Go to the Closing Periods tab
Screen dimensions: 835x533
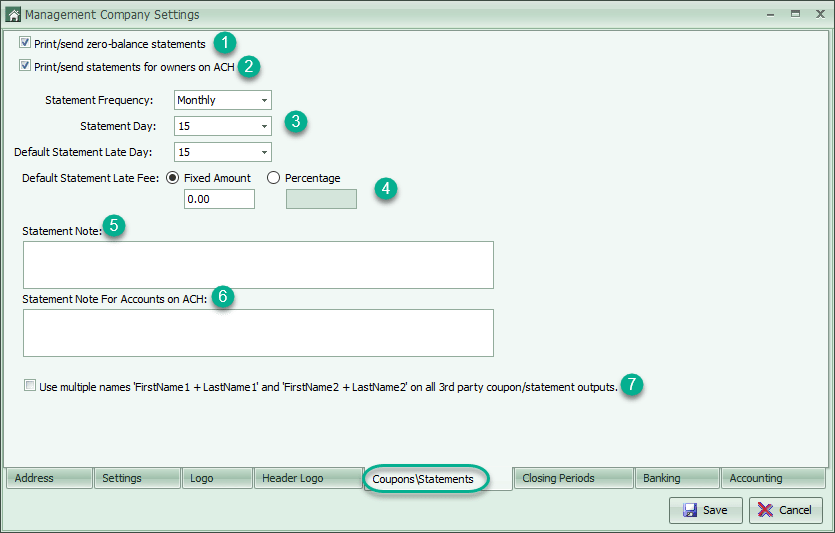574,478
